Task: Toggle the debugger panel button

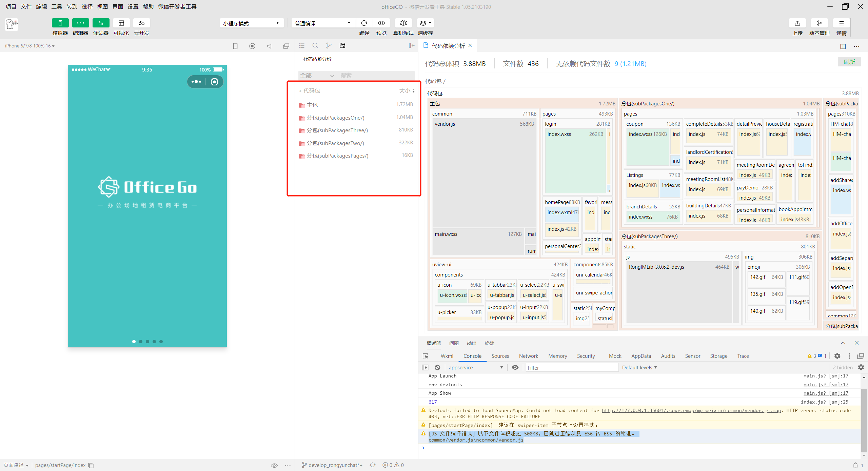Action: [x=101, y=23]
